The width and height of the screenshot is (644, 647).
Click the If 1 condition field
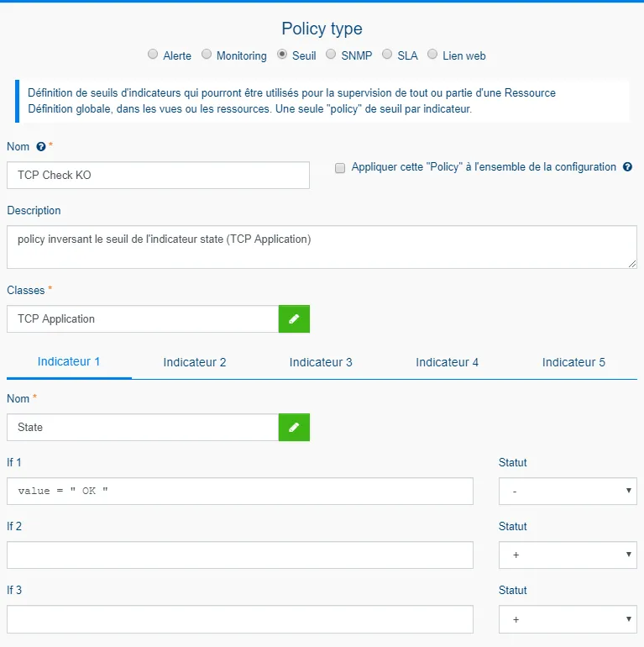point(240,491)
